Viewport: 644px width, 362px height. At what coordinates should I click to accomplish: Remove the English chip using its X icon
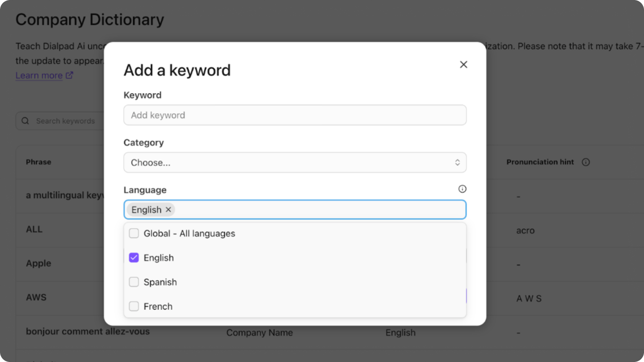(x=168, y=209)
